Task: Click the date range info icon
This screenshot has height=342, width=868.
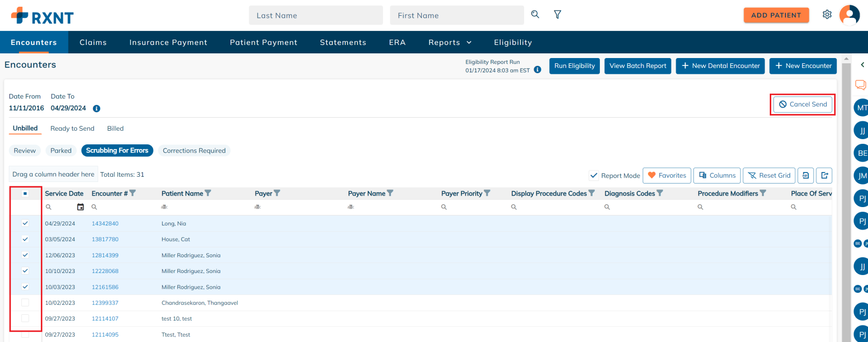Action: (97, 109)
